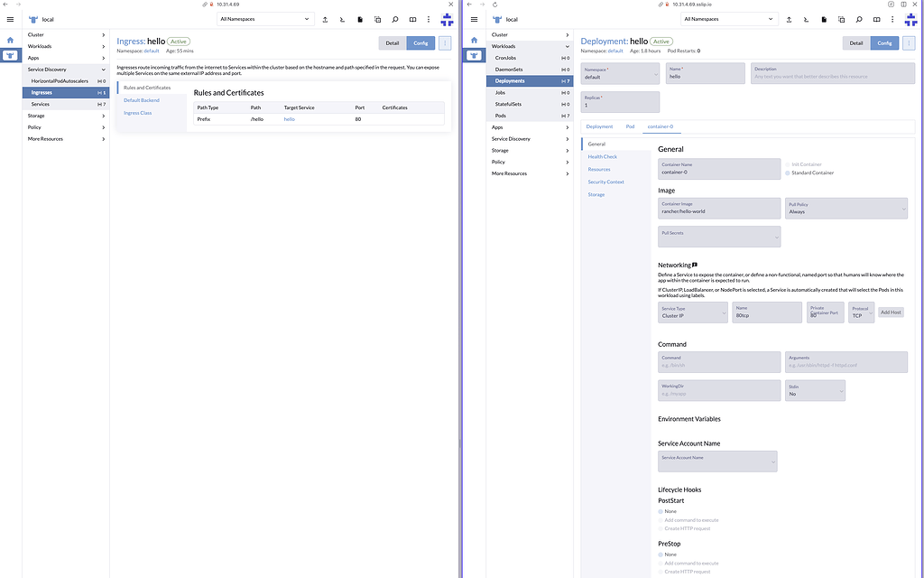Image resolution: width=924 pixels, height=578 pixels.
Task: Open the Pull Policy dropdown showing Always
Action: [x=845, y=210]
